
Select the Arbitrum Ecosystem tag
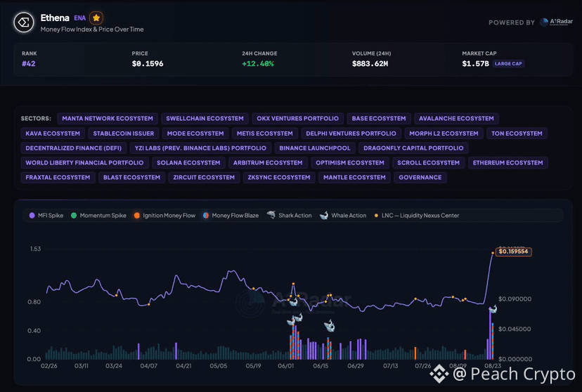click(x=268, y=162)
